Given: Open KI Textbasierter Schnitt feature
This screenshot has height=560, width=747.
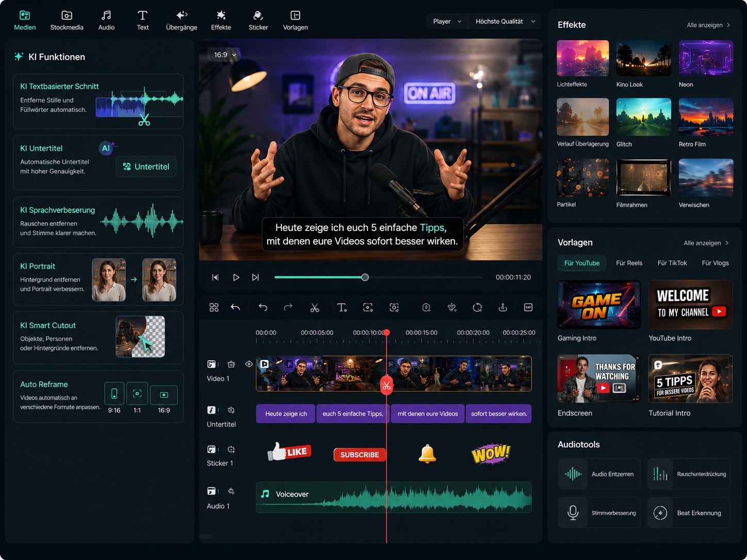Looking at the screenshot, I should pyautogui.click(x=98, y=101).
